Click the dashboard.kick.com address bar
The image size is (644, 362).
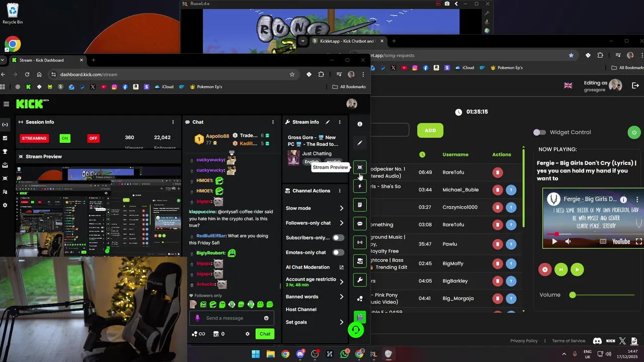171,74
